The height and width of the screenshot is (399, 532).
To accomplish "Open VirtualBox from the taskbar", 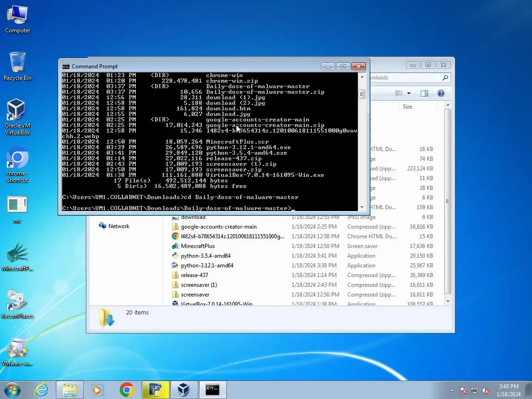I will [x=183, y=390].
